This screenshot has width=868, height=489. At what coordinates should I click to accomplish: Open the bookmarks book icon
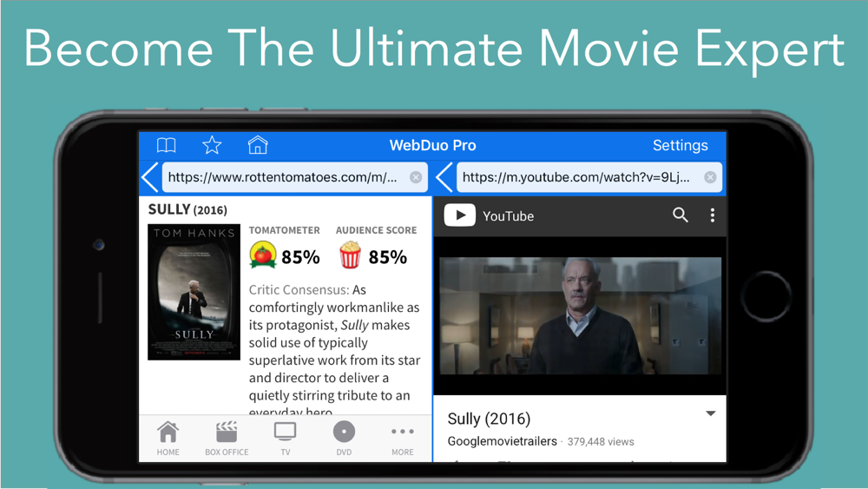(x=166, y=146)
